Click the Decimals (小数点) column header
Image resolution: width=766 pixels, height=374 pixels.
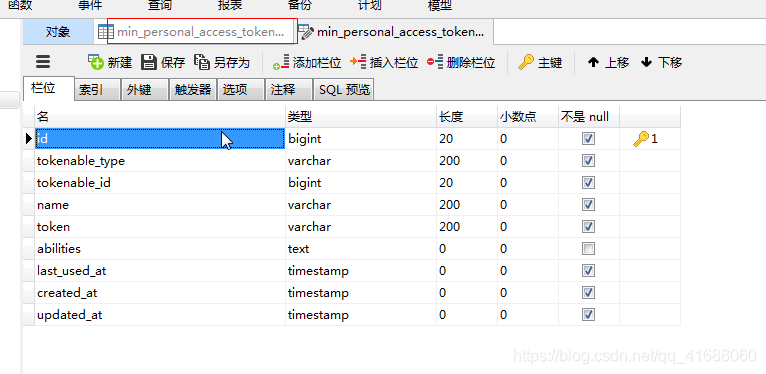(x=528, y=117)
